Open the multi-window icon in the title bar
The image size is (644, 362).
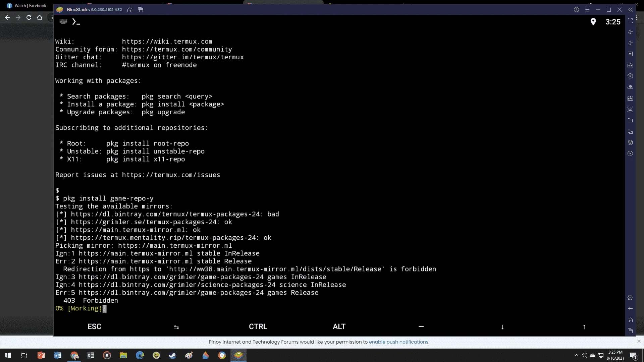[x=141, y=10]
